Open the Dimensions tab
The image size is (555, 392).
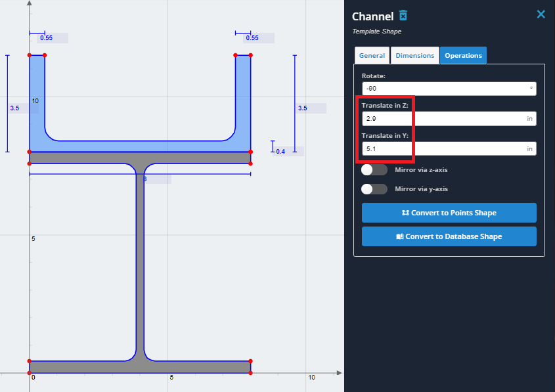click(x=415, y=56)
